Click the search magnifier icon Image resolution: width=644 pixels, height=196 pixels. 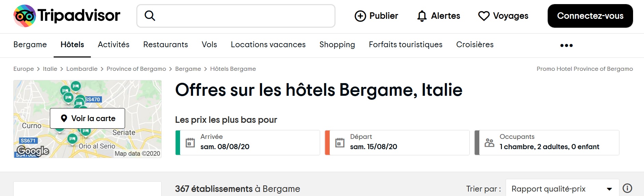(x=150, y=16)
